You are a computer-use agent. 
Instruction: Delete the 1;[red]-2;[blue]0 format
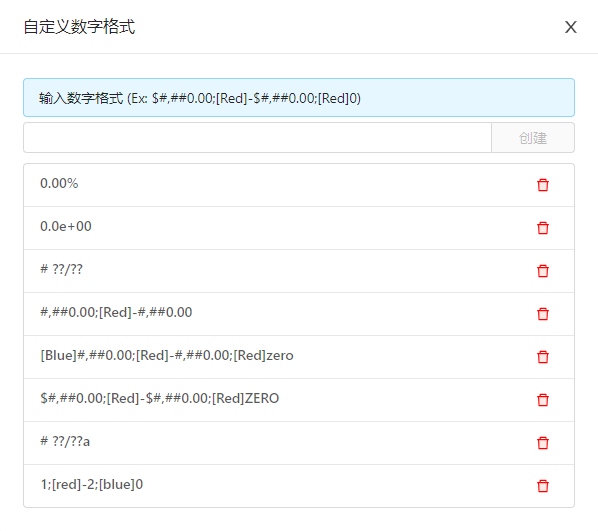click(x=543, y=486)
